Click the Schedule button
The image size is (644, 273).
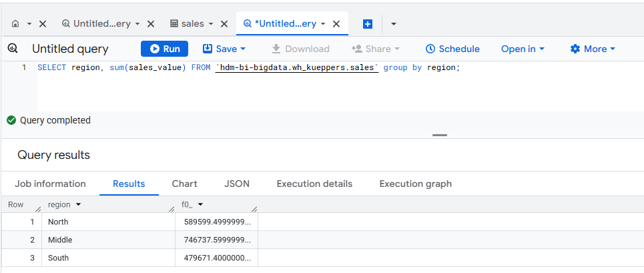[x=452, y=49]
